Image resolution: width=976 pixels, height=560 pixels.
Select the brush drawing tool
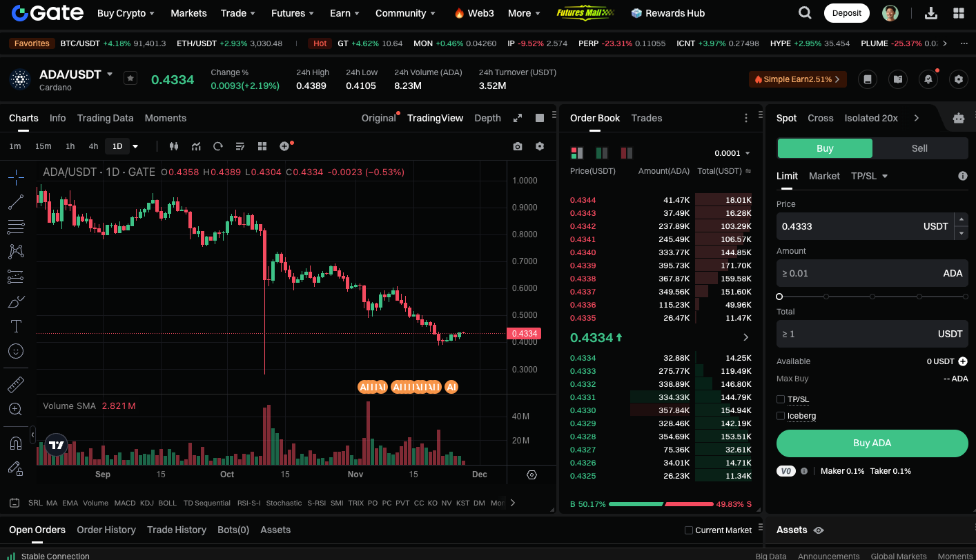tap(16, 301)
